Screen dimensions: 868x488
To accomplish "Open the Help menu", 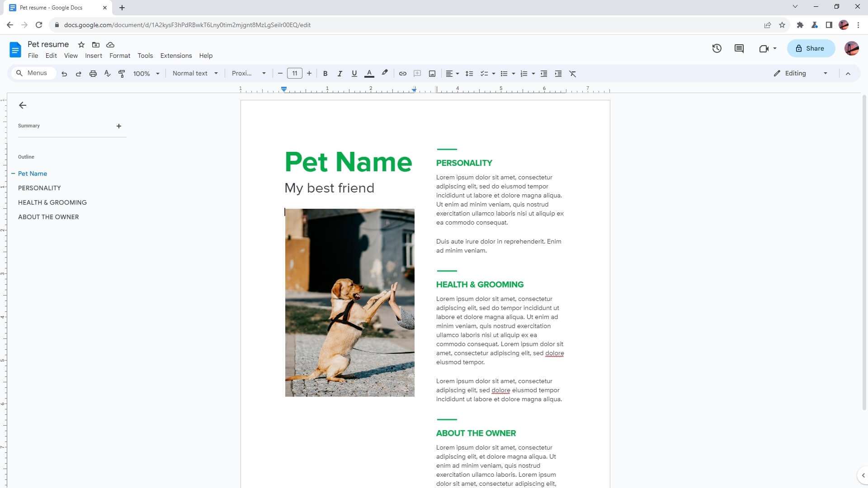I will click(206, 56).
